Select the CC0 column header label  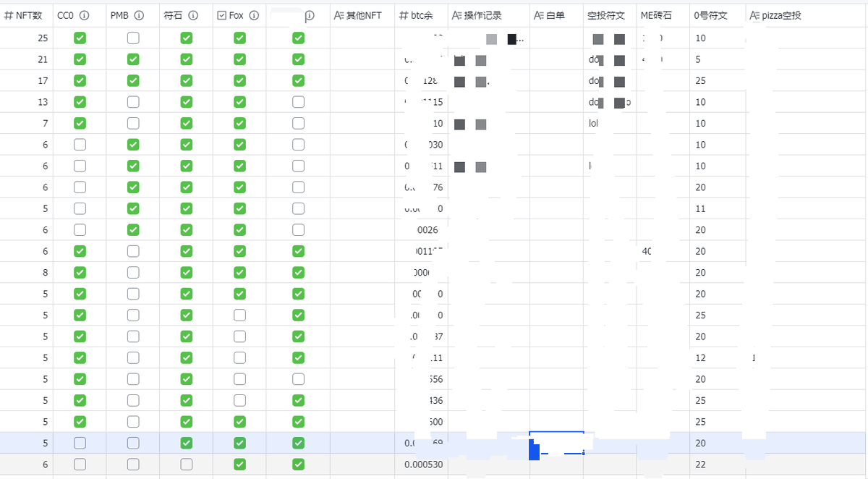pyautogui.click(x=66, y=15)
